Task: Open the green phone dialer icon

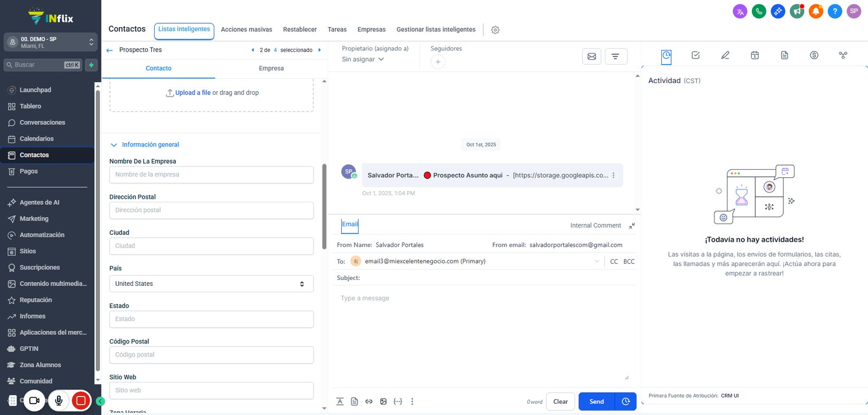Action: click(x=759, y=11)
